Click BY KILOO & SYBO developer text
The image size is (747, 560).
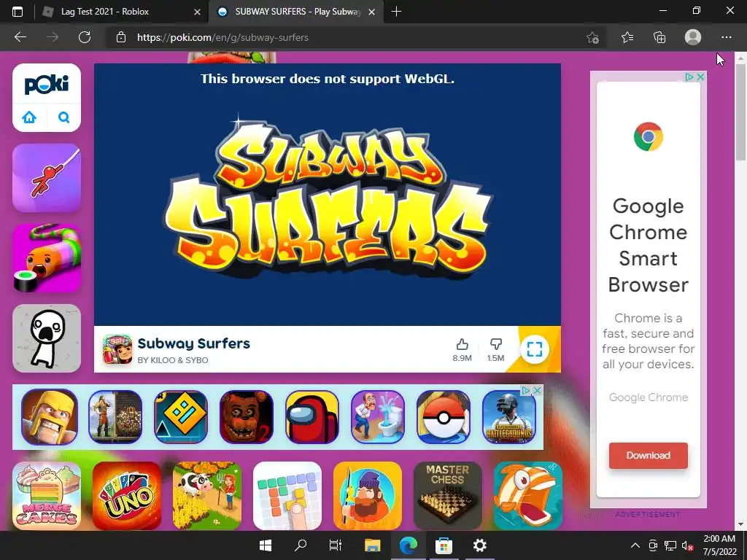pyautogui.click(x=172, y=360)
